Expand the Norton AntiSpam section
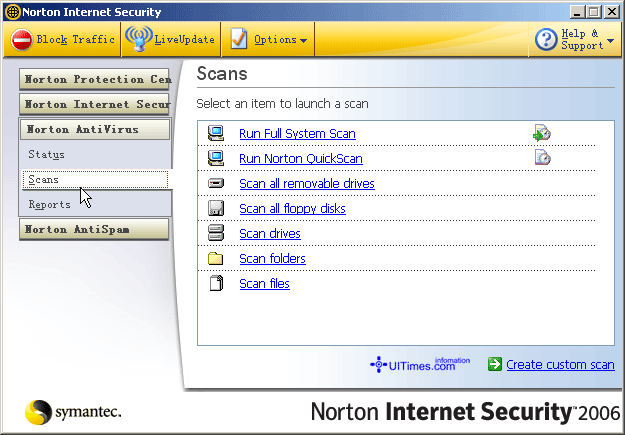Screen dimensions: 625x435 (x=94, y=229)
